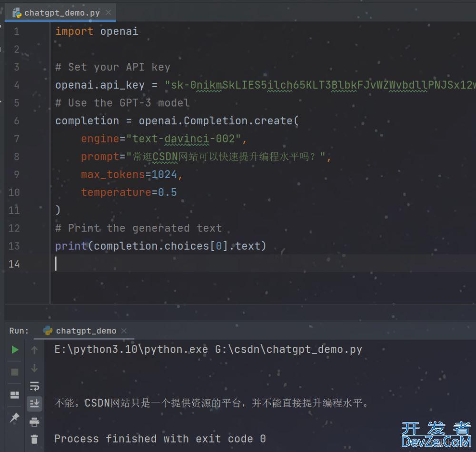The image size is (476, 452).
Task: Click '# Use the GPT-3 model' comment
Action: (x=123, y=103)
